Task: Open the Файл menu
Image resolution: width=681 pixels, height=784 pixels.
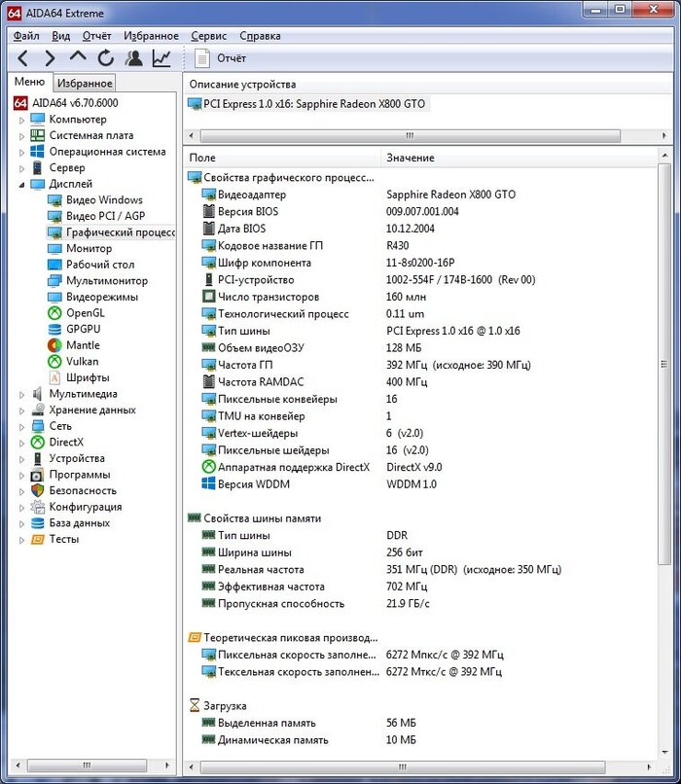Action: click(x=26, y=36)
